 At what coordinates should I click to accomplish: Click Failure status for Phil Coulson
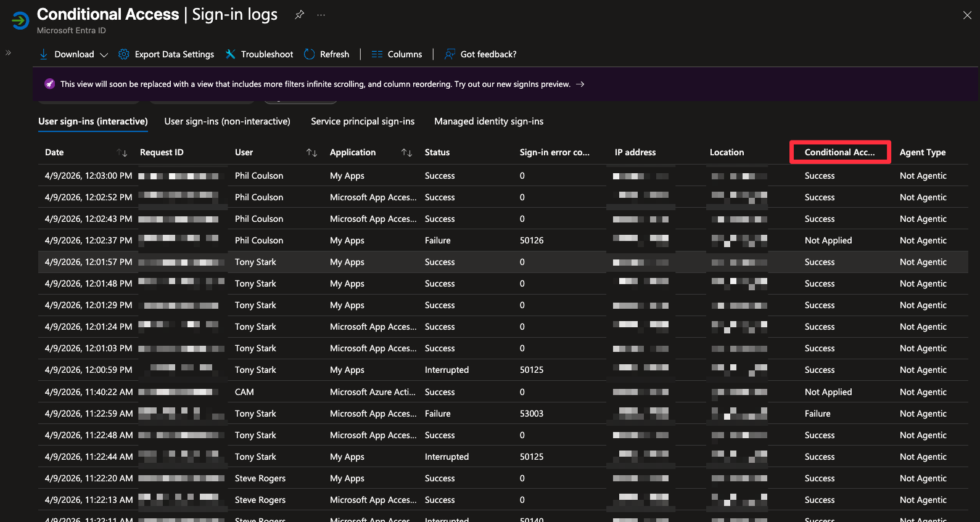tap(438, 240)
